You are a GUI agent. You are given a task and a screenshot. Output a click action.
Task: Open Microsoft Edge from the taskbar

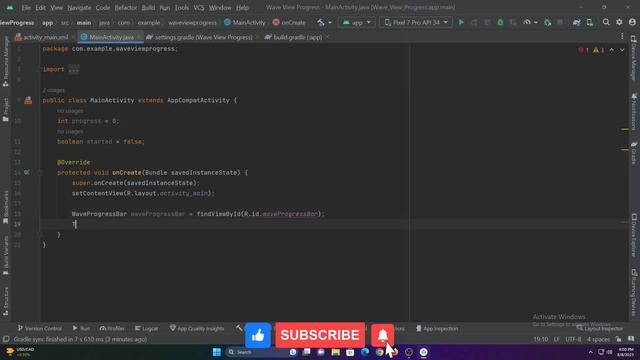[x=365, y=352]
